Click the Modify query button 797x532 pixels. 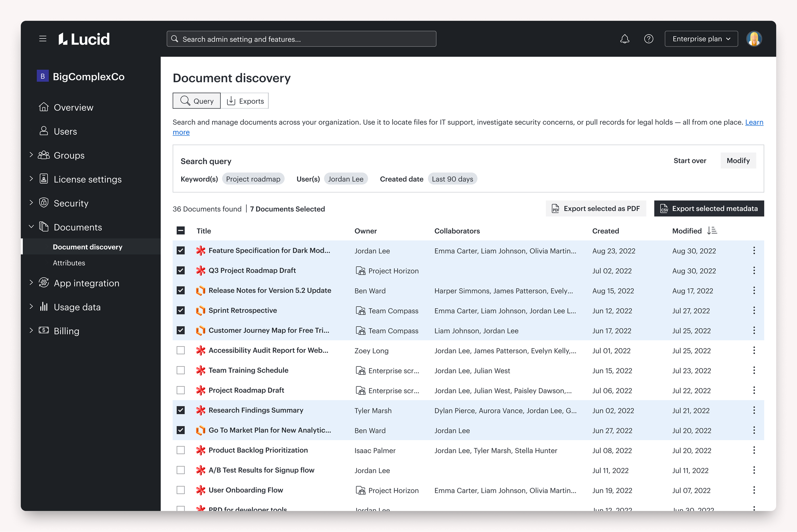pyautogui.click(x=738, y=161)
